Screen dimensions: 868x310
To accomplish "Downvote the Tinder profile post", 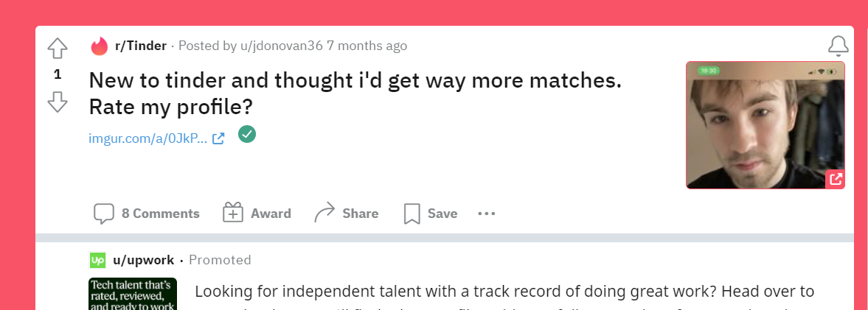I will (58, 102).
